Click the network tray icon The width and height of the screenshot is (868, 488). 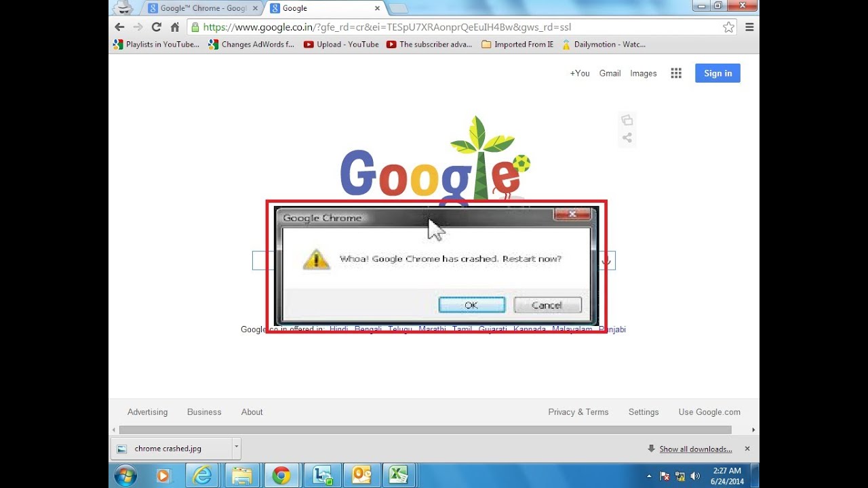[x=680, y=476]
